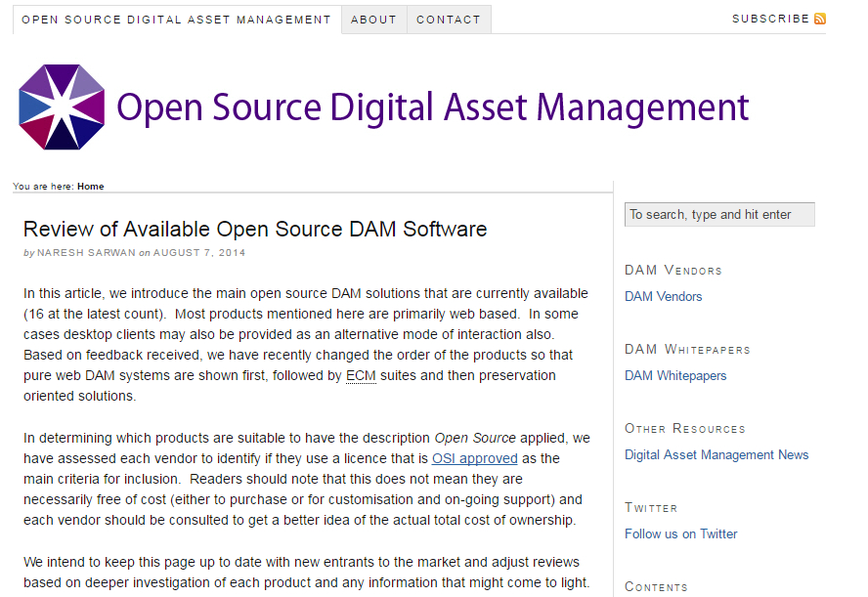
Task: Click the Home breadcrumb
Action: tap(91, 187)
